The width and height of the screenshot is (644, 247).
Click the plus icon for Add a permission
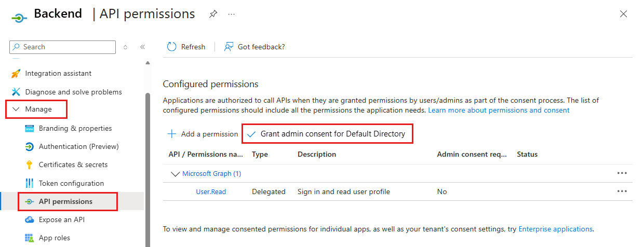[x=171, y=134]
